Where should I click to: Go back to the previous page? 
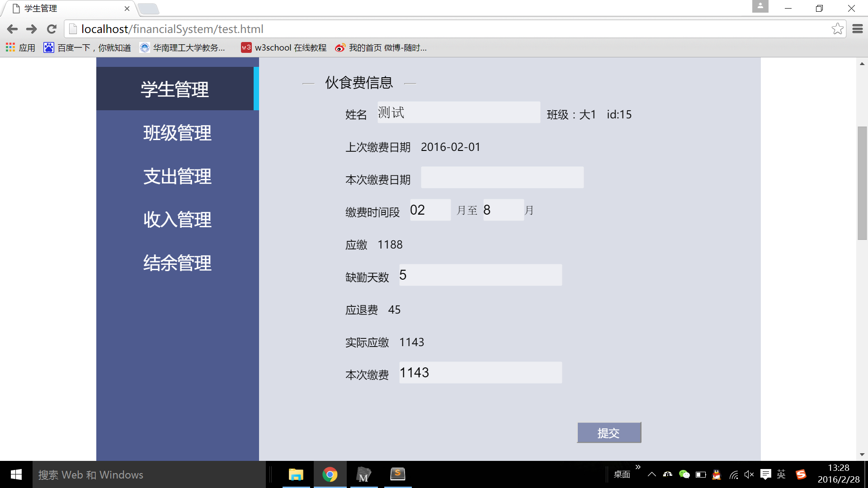12,29
